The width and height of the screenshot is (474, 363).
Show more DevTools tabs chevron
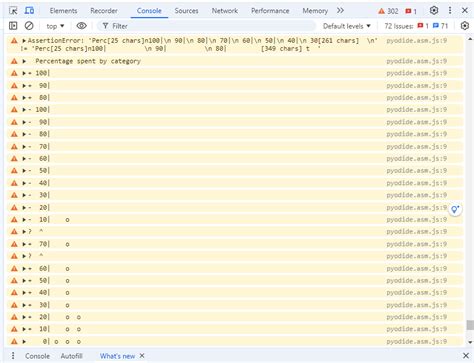click(340, 11)
